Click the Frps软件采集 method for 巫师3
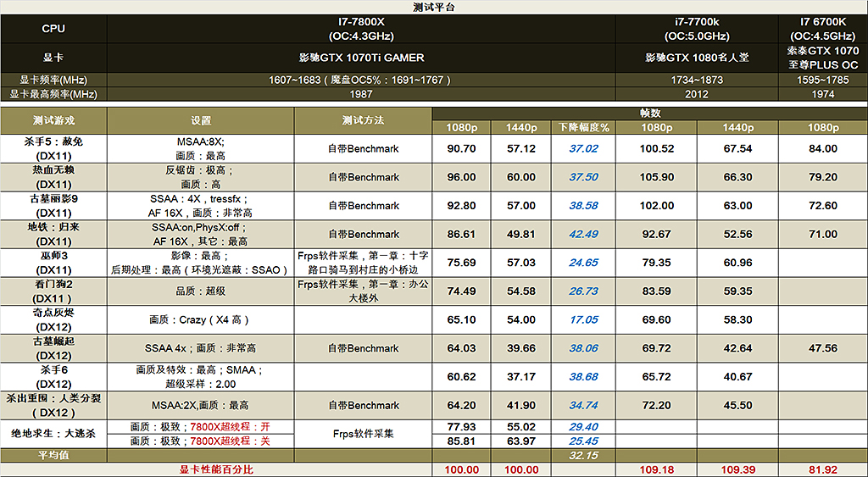 (x=363, y=263)
